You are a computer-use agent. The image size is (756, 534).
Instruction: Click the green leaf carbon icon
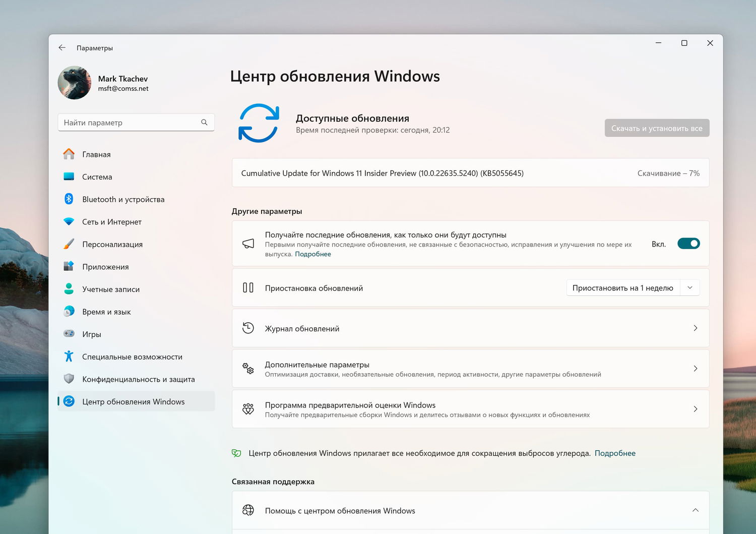tap(236, 453)
